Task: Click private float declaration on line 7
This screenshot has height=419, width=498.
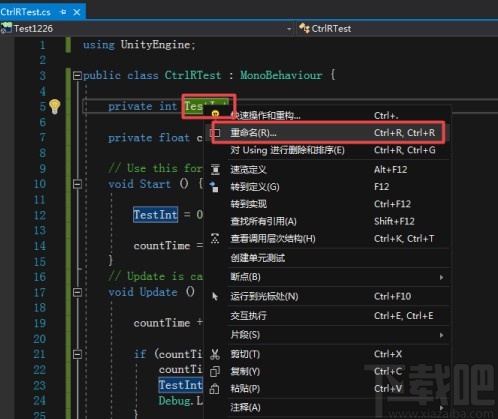Action: point(149,138)
